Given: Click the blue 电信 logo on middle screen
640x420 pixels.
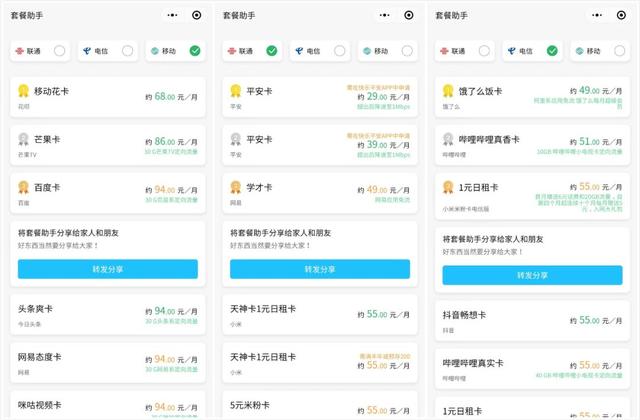Looking at the screenshot, I should pyautogui.click(x=299, y=51).
